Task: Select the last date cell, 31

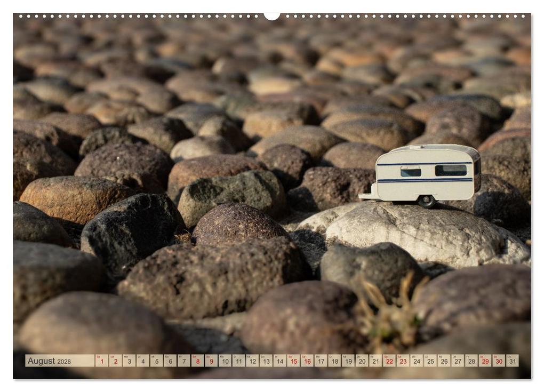Action: pyautogui.click(x=513, y=361)
